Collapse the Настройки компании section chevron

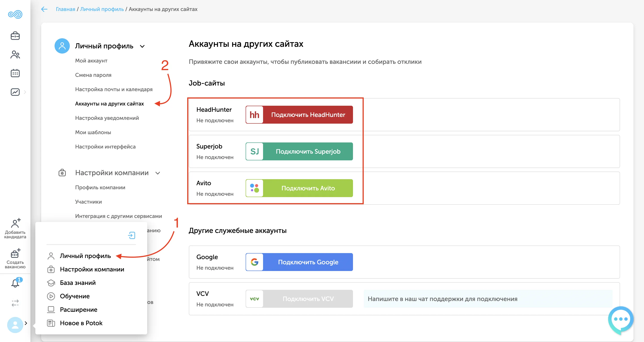[x=157, y=173]
